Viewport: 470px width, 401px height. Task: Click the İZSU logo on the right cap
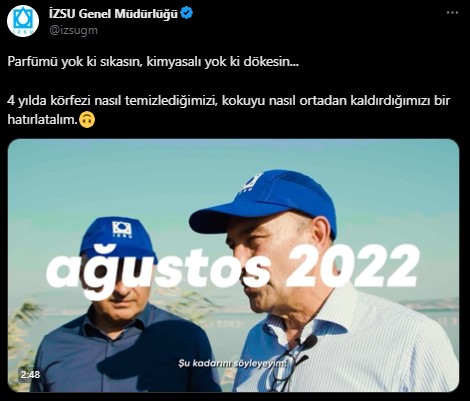click(252, 184)
